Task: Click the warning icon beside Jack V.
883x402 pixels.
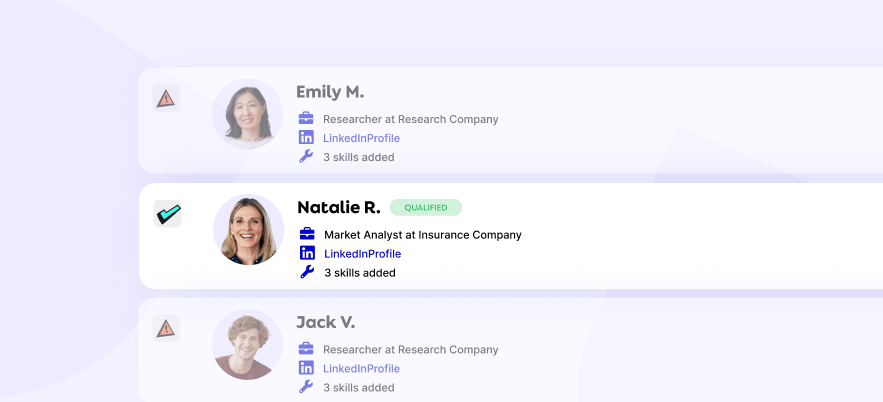Action: click(x=166, y=328)
